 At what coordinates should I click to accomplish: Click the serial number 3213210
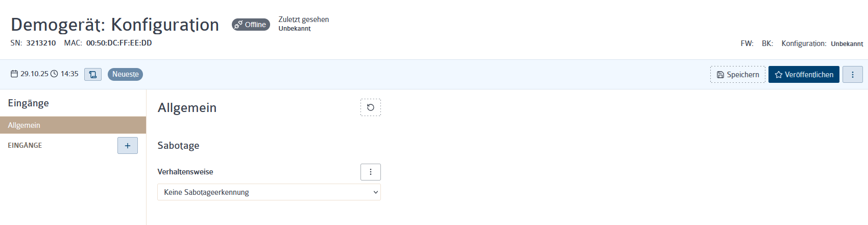(x=41, y=43)
